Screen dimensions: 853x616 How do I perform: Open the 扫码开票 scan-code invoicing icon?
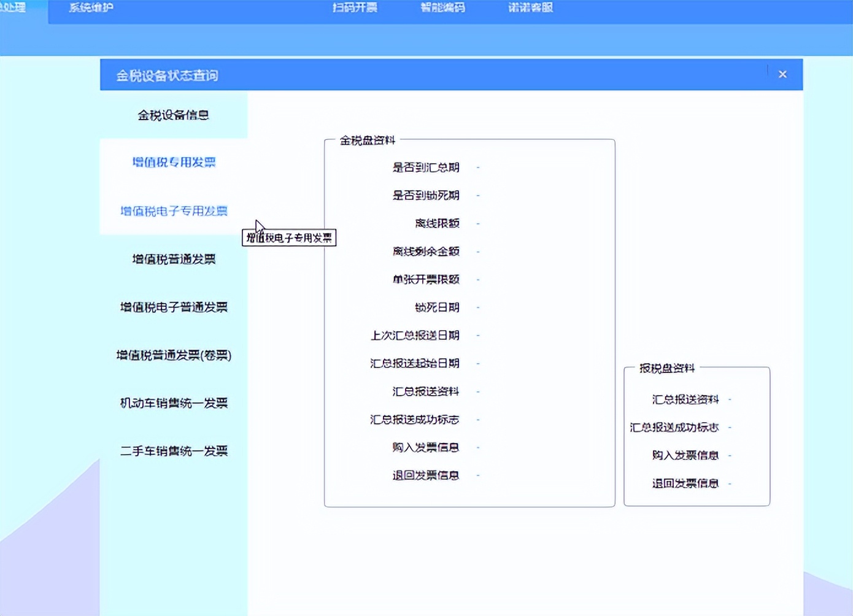(x=356, y=7)
